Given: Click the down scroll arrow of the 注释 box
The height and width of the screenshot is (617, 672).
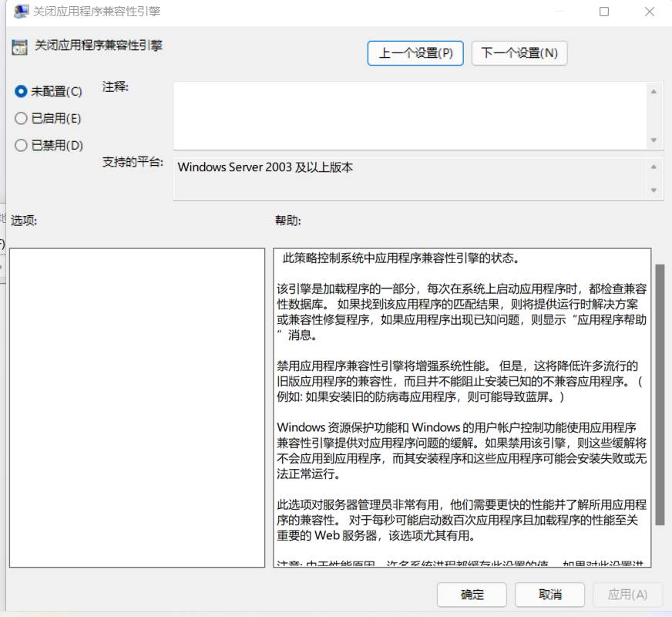Looking at the screenshot, I should pyautogui.click(x=655, y=140).
